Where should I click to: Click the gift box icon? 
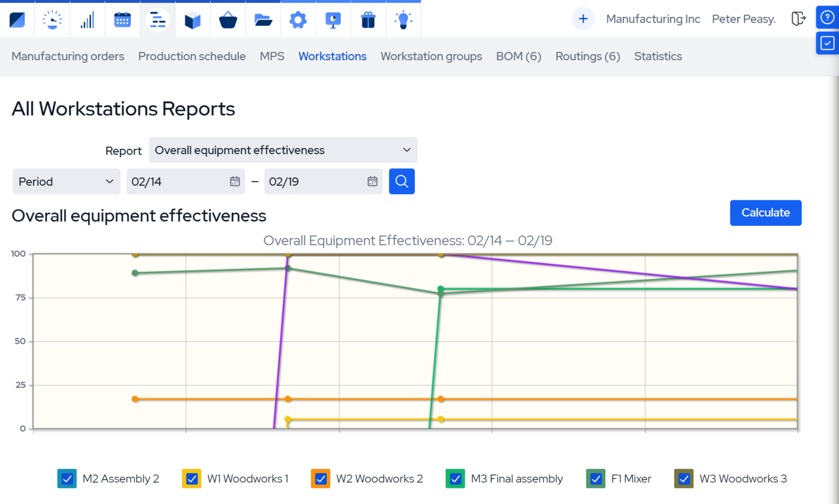[x=368, y=21]
